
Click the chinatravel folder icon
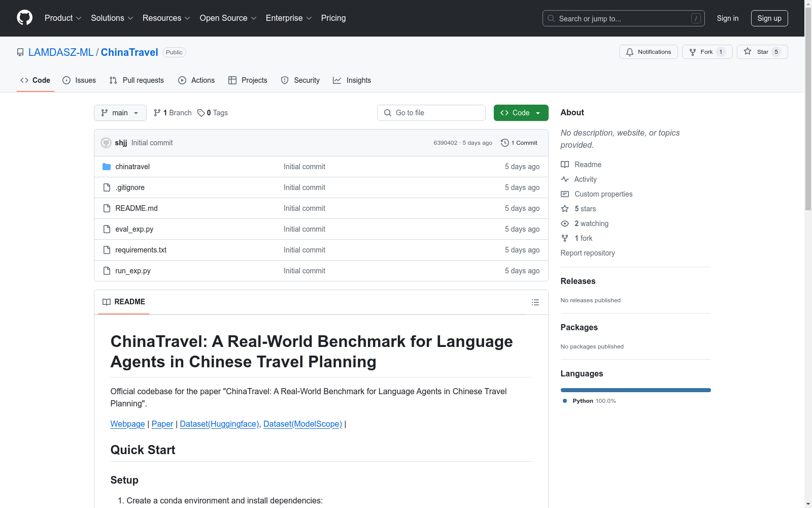(107, 167)
